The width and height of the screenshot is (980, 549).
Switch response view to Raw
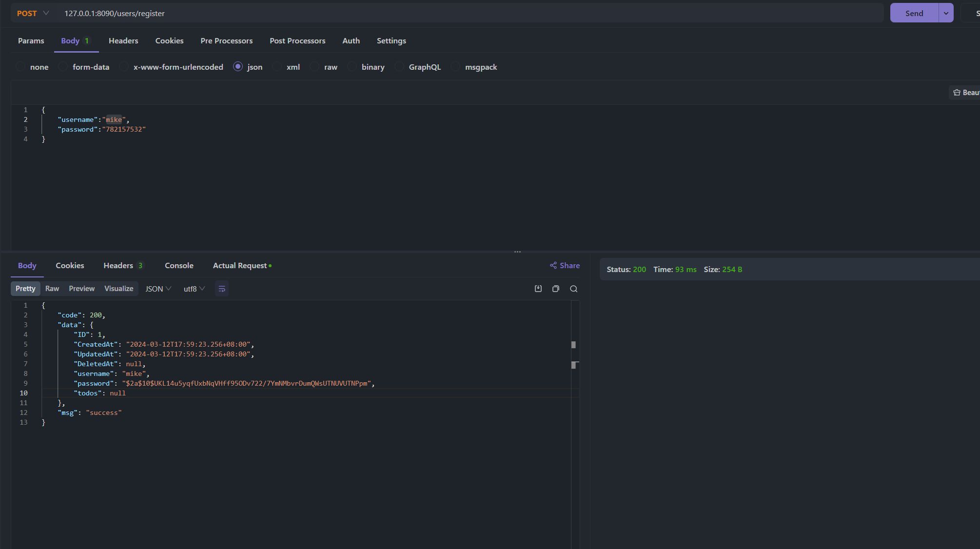point(52,289)
